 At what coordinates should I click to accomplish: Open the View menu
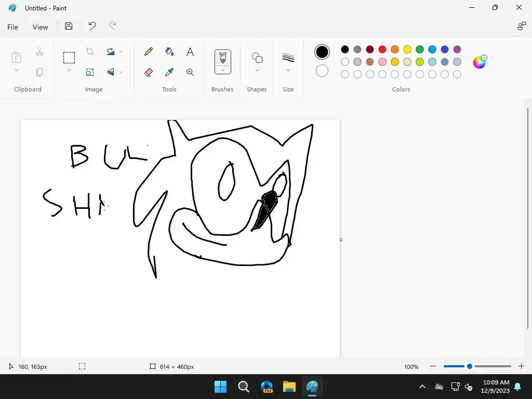point(40,27)
